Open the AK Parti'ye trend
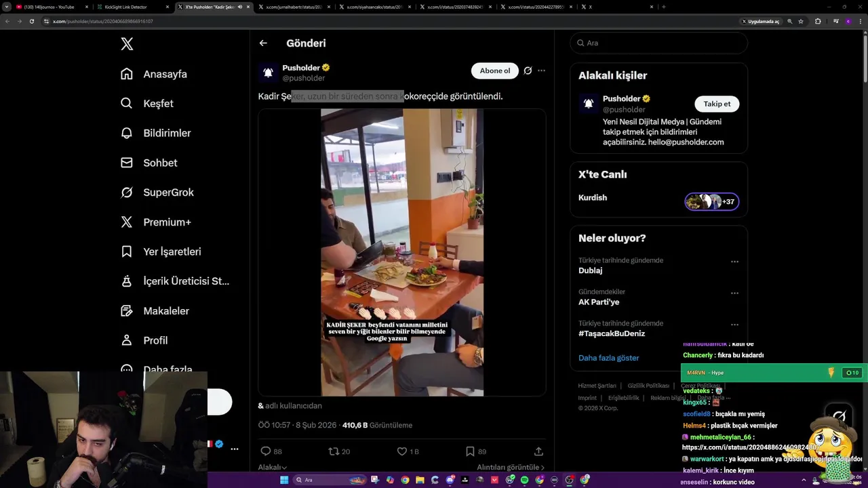Viewport: 868px width, 488px height. [x=599, y=302]
